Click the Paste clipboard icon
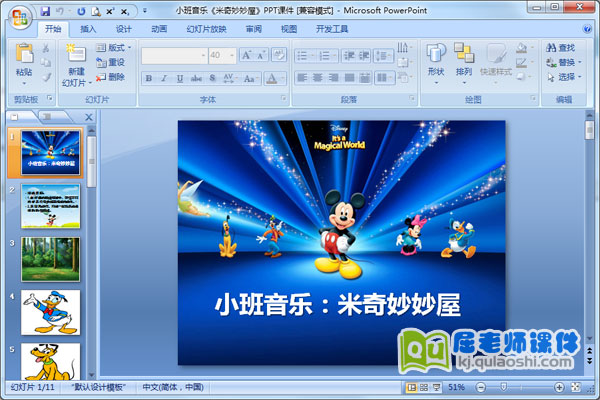The image size is (600, 400). point(24,53)
